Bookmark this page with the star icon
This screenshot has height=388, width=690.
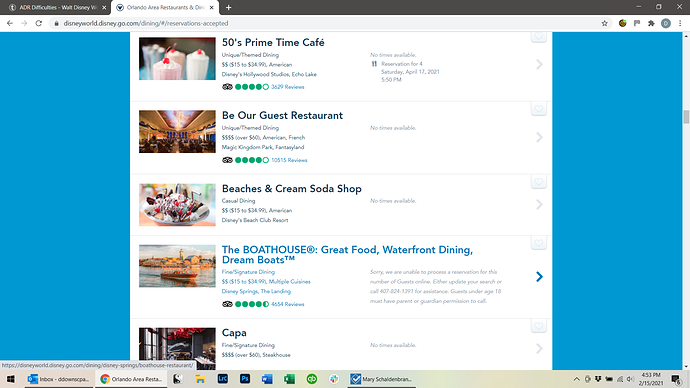(605, 23)
